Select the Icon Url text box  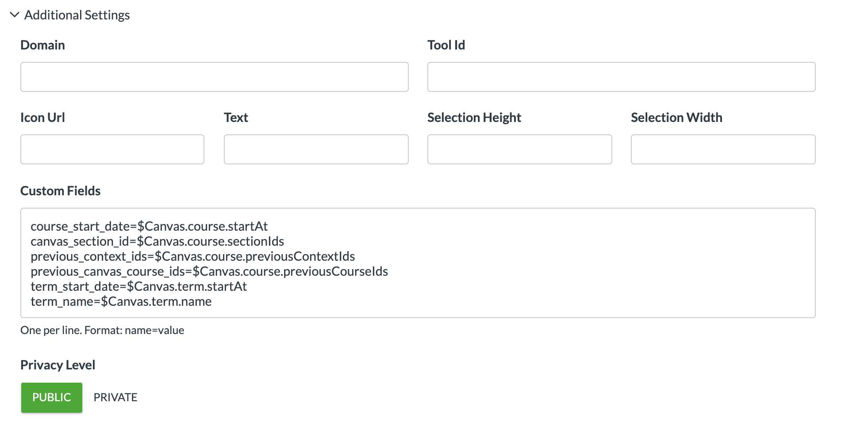pyautogui.click(x=112, y=149)
